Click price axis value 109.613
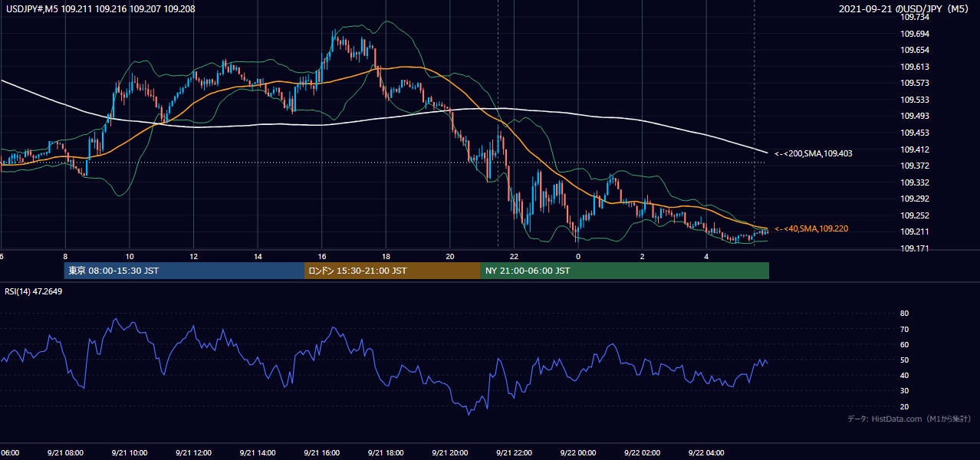The width and height of the screenshot is (980, 460). [x=914, y=67]
